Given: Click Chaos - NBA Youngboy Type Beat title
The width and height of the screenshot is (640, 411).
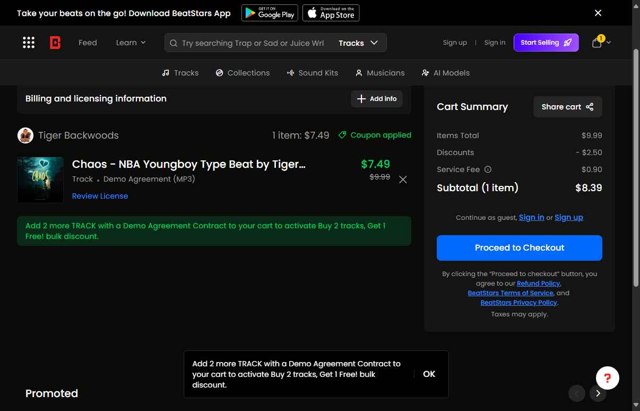Looking at the screenshot, I should 189,164.
